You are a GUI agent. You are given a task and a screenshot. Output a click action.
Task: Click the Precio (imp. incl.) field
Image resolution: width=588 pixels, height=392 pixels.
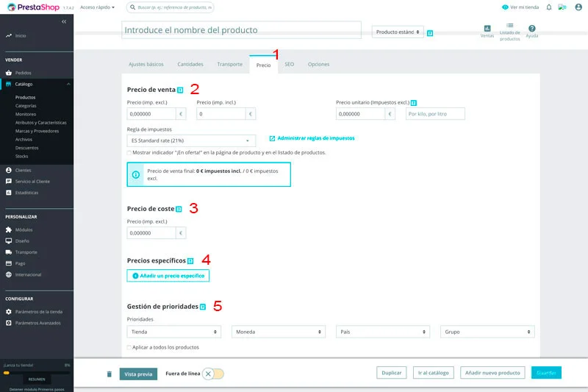click(x=221, y=114)
